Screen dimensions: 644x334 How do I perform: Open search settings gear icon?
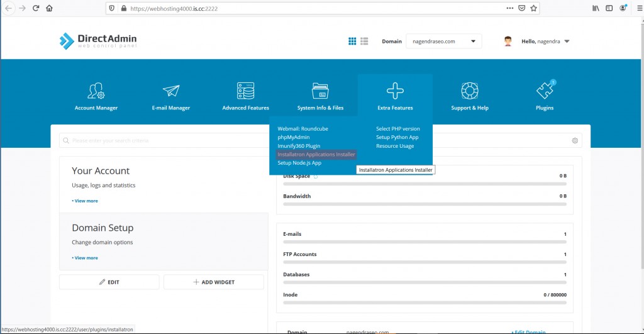tap(575, 140)
